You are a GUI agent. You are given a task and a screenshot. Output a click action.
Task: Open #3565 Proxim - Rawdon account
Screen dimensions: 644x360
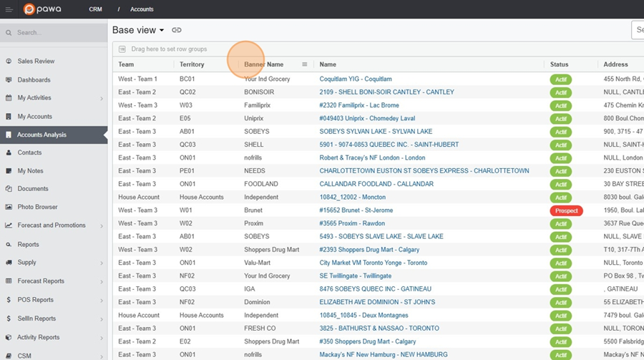[352, 223]
